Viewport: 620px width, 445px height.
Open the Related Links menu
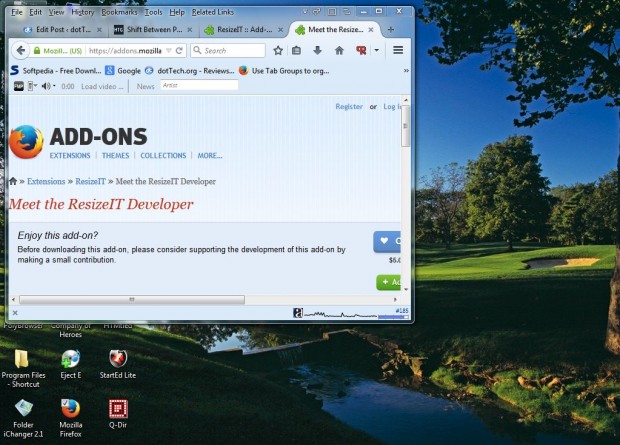tap(213, 12)
